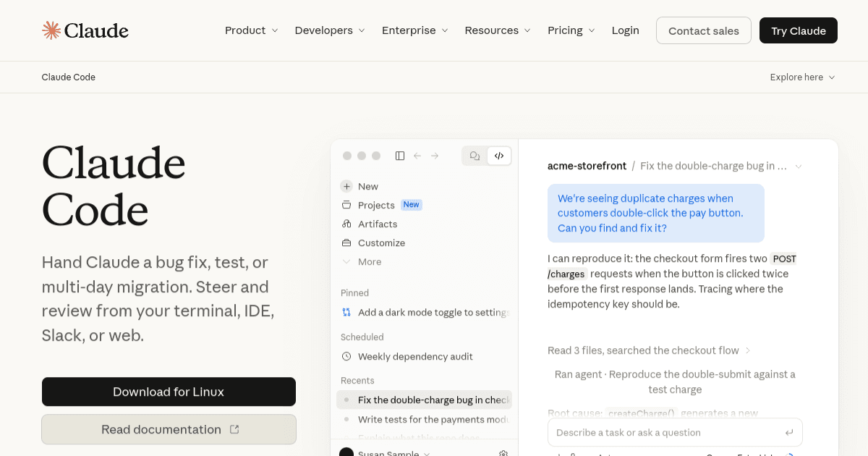Click the Try Claude button

(799, 30)
